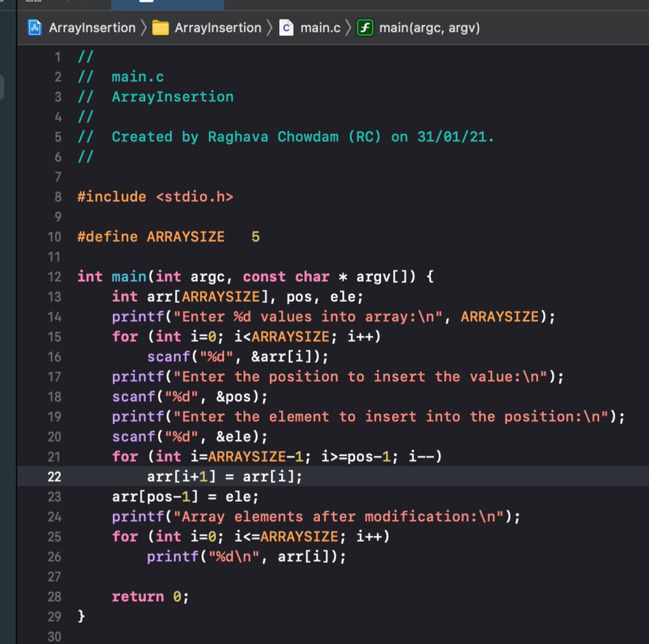Click the 'main.c' header comment on line 2
Screen dimensions: 649x644
(138, 77)
